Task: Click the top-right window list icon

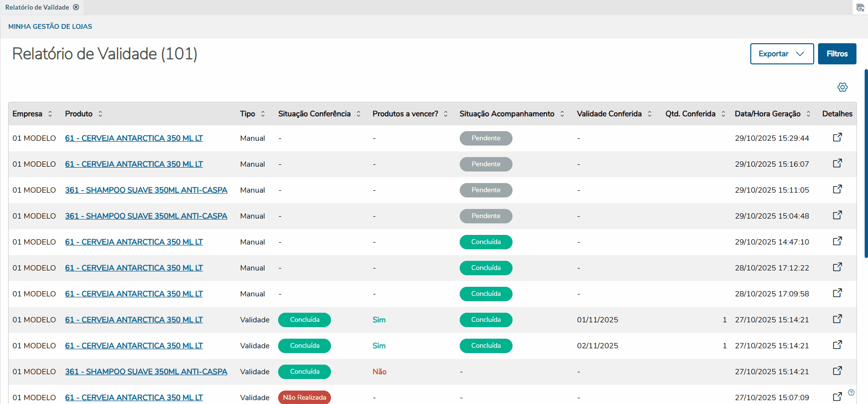Action: (x=860, y=8)
